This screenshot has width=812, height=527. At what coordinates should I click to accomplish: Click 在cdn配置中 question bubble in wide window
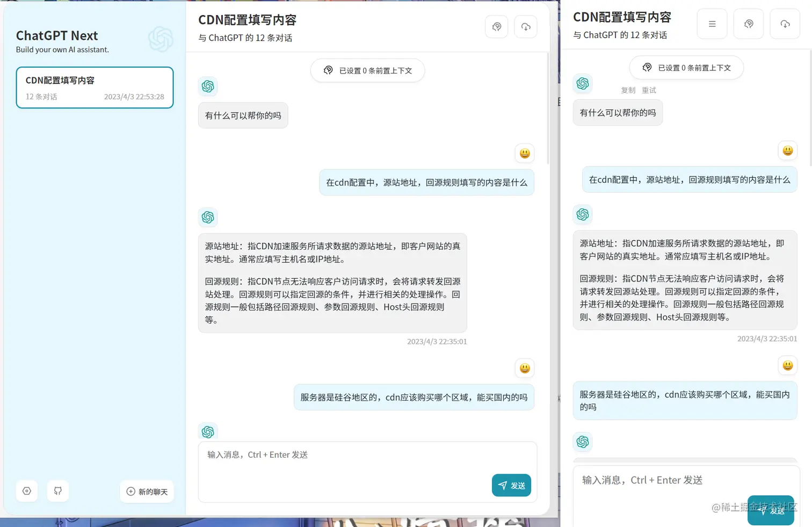pyautogui.click(x=426, y=183)
